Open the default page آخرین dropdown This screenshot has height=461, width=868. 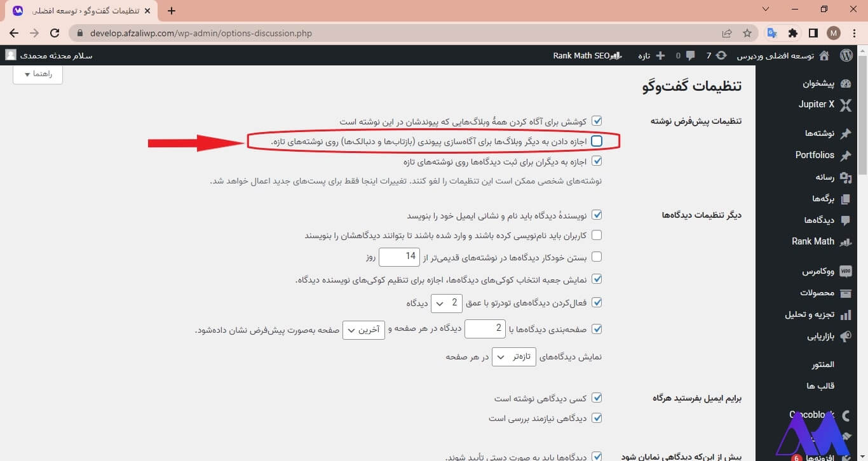363,330
